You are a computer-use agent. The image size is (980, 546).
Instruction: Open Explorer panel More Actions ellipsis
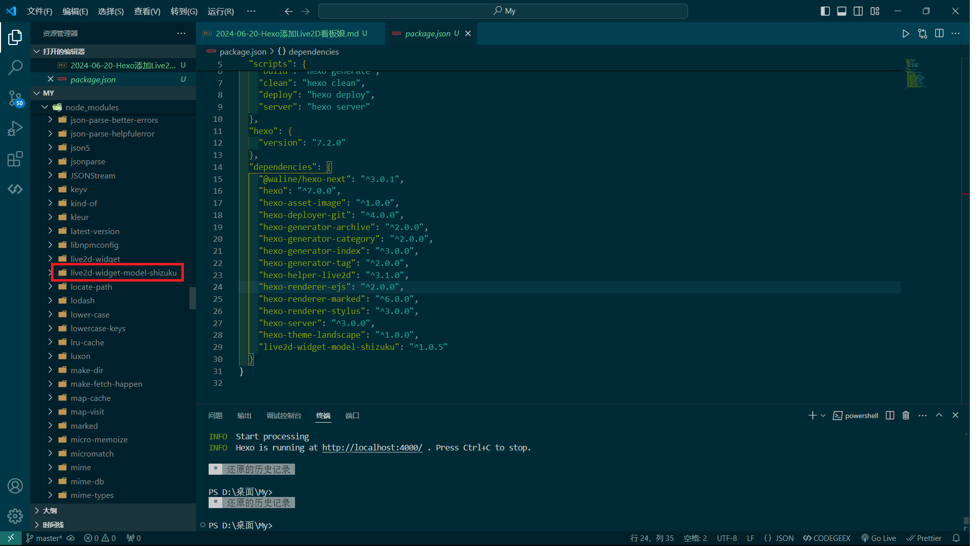181,33
